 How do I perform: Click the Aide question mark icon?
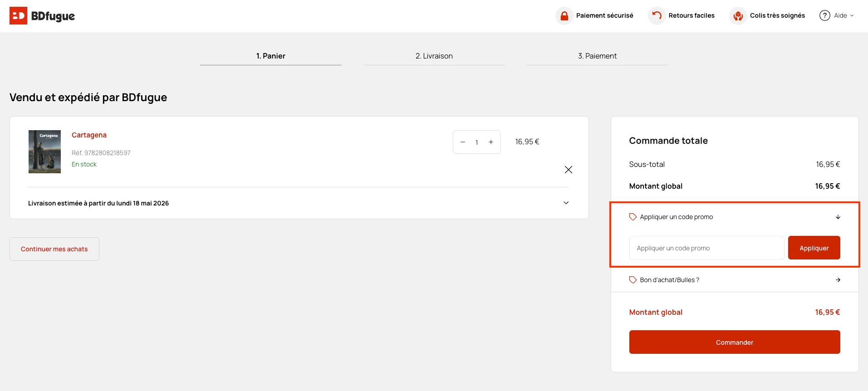(x=824, y=15)
